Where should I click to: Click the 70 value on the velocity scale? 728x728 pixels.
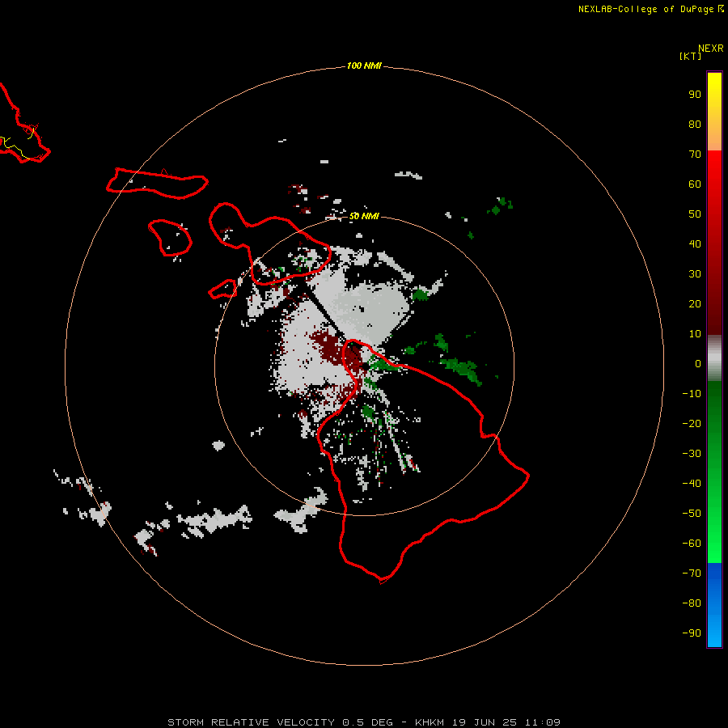[x=695, y=154]
